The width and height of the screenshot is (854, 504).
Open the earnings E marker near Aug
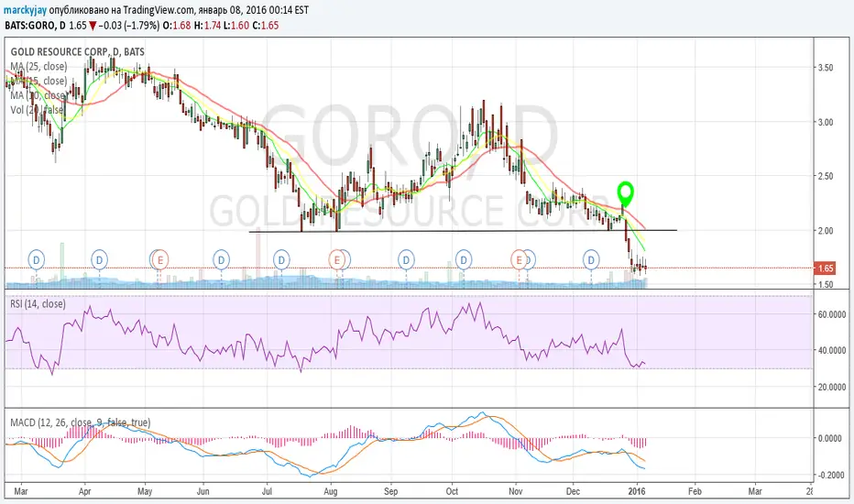point(337,260)
